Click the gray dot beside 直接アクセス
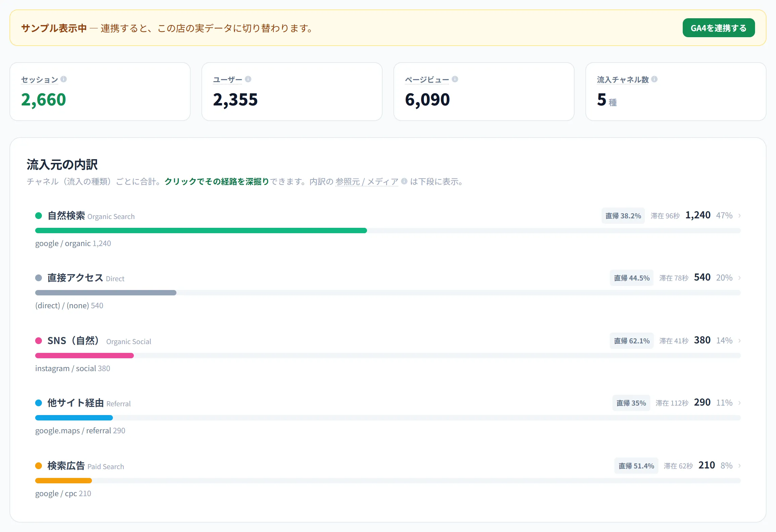 click(39, 278)
